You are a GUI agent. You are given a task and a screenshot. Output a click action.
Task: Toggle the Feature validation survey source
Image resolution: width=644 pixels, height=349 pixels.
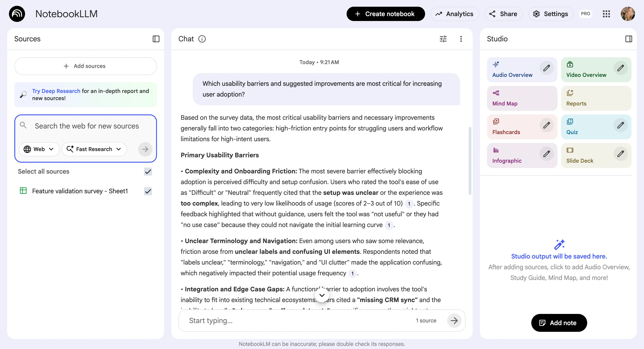(x=148, y=191)
